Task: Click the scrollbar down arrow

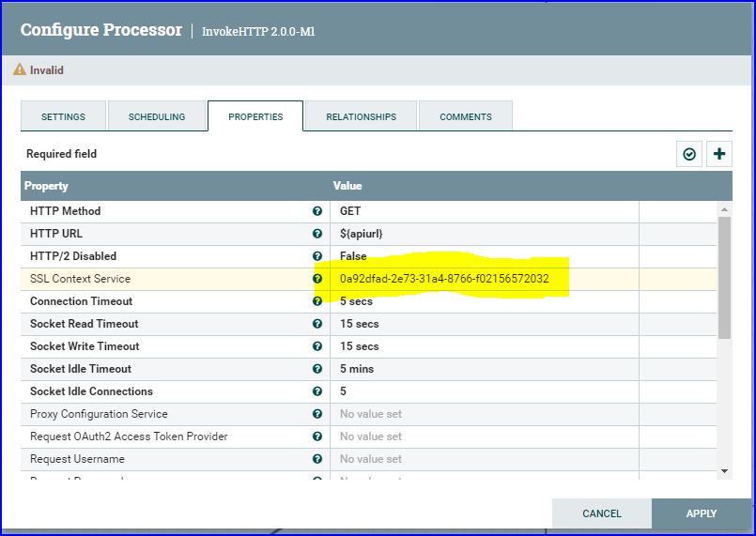Action: tap(724, 471)
